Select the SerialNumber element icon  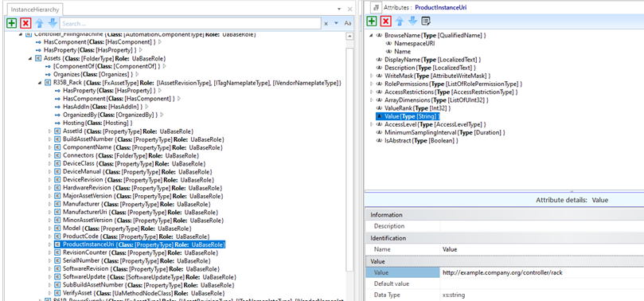(x=57, y=260)
